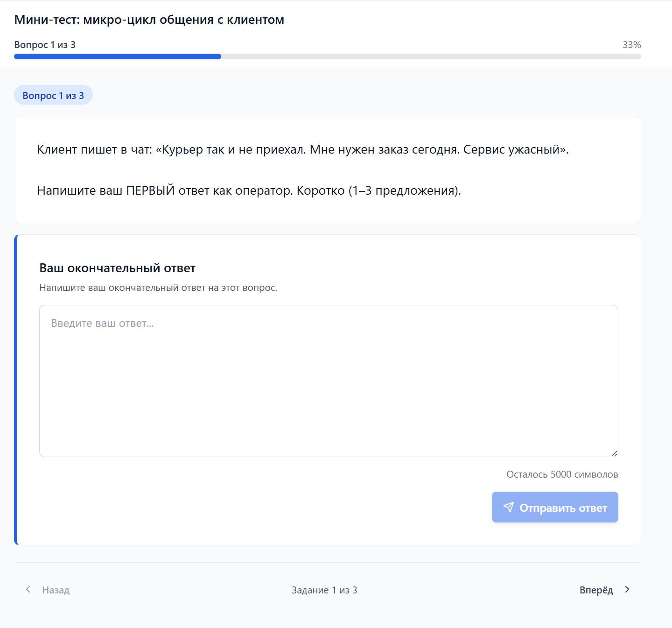The width and height of the screenshot is (672, 628).
Task: Click the Вопрос 1 из 3 progress text
Action: click(x=45, y=45)
